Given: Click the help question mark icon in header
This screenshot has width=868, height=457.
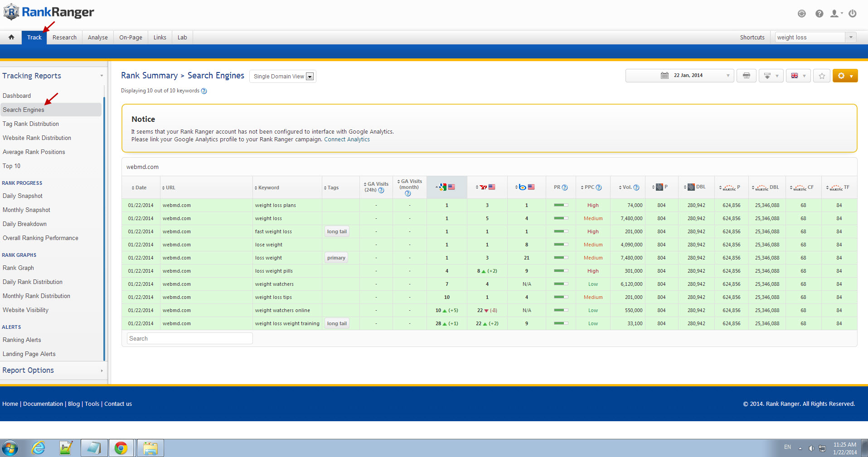Looking at the screenshot, I should coord(819,14).
